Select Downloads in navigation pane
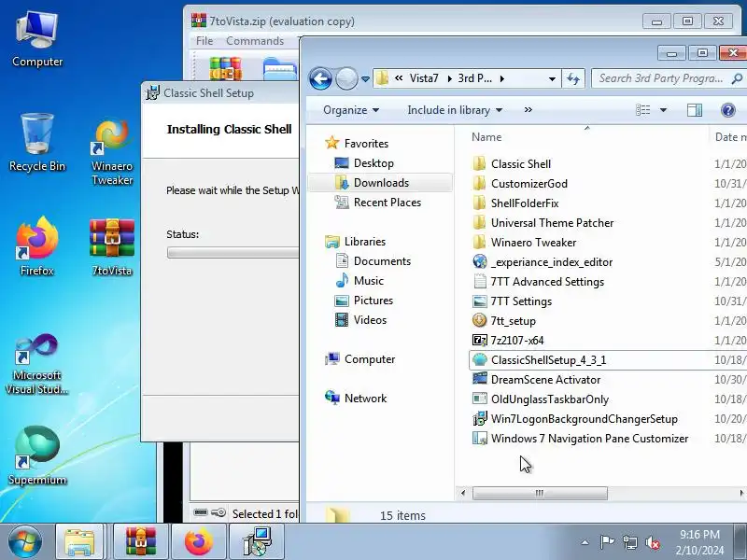The height and width of the screenshot is (560, 747). [380, 183]
